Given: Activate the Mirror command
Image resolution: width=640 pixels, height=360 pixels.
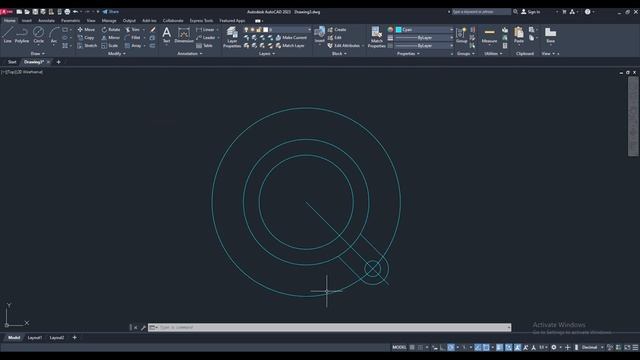Looking at the screenshot, I should point(111,38).
